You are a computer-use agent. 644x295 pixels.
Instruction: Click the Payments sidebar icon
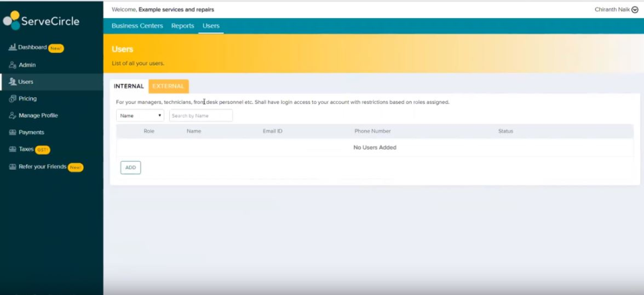12,132
